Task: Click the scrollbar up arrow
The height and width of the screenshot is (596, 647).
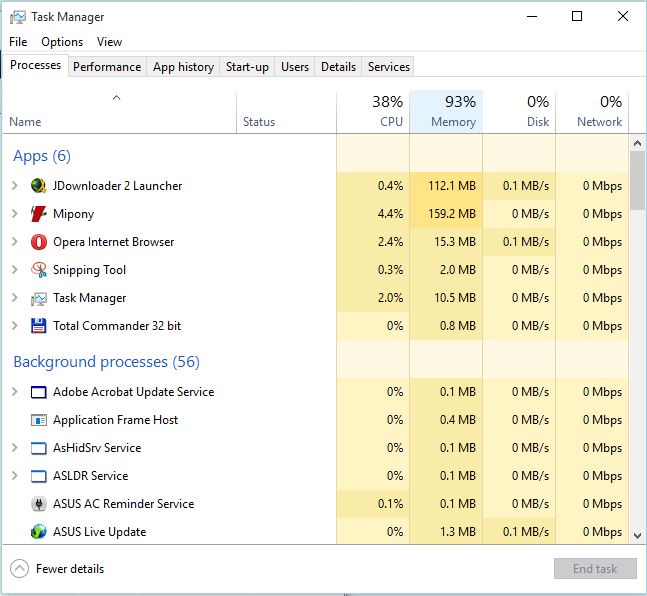Action: 638,143
